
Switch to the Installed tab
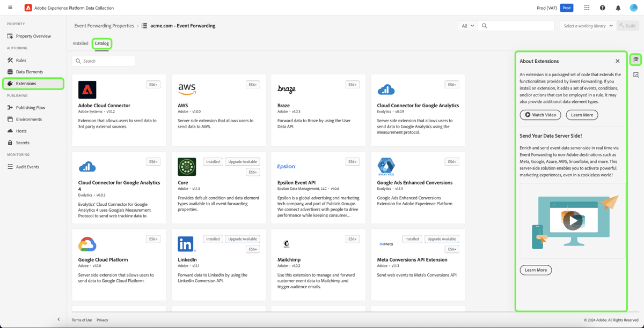80,43
